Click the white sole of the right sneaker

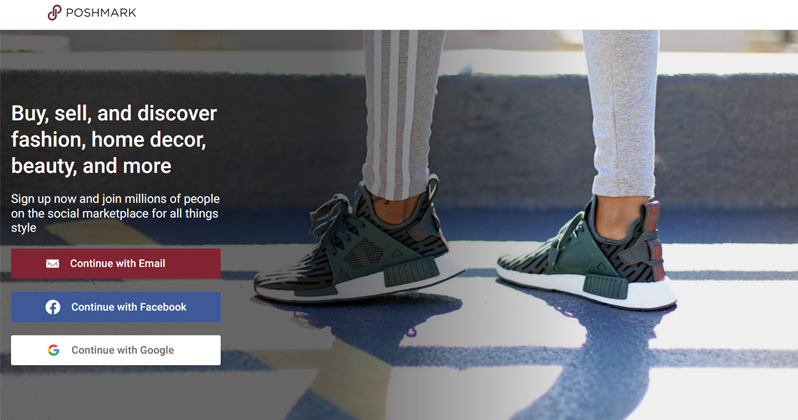585,290
